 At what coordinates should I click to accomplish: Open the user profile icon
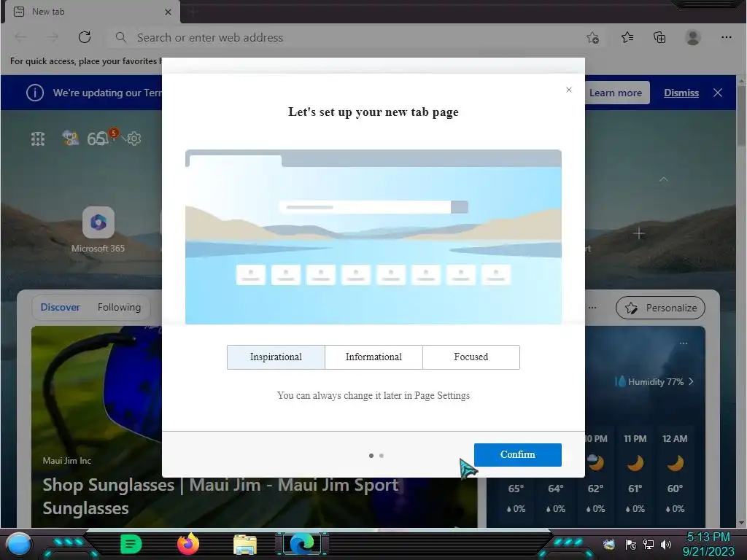(x=693, y=37)
